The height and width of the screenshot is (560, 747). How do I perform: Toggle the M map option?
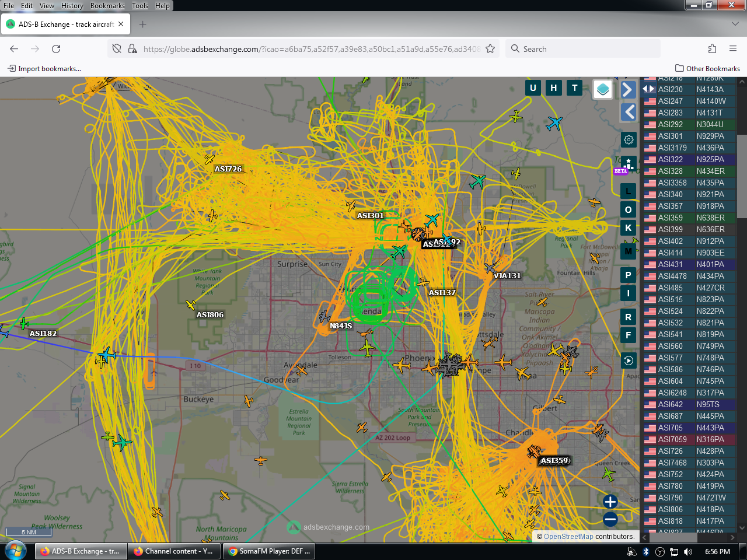tap(629, 251)
